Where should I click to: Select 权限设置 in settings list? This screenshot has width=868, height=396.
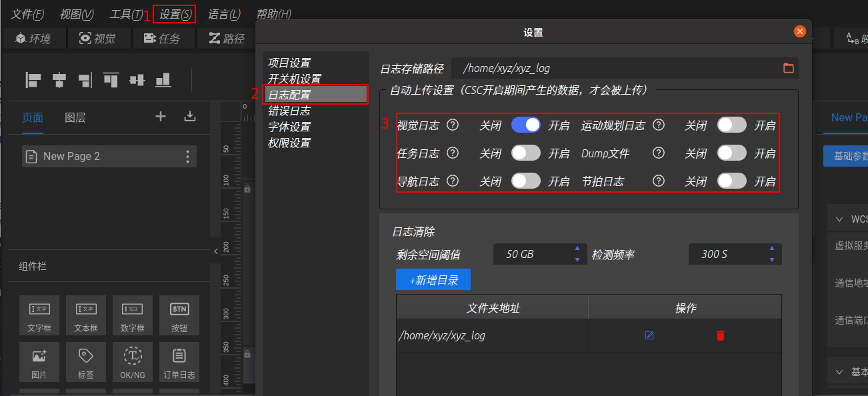point(289,143)
